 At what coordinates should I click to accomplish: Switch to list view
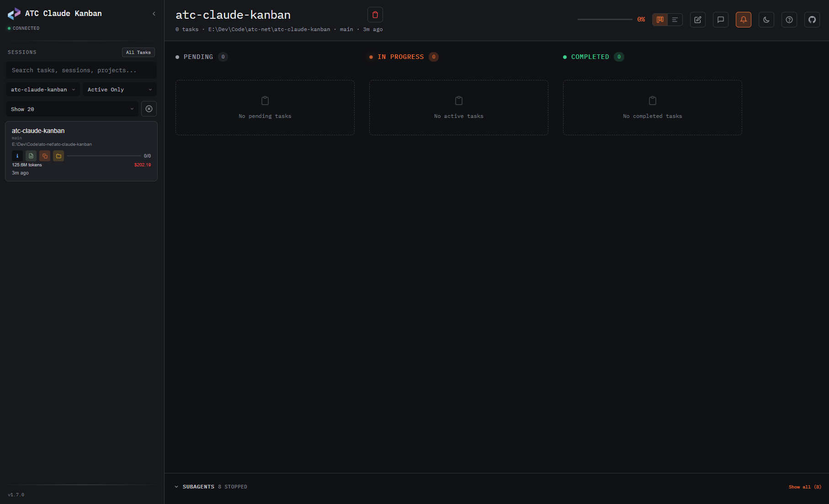(675, 20)
